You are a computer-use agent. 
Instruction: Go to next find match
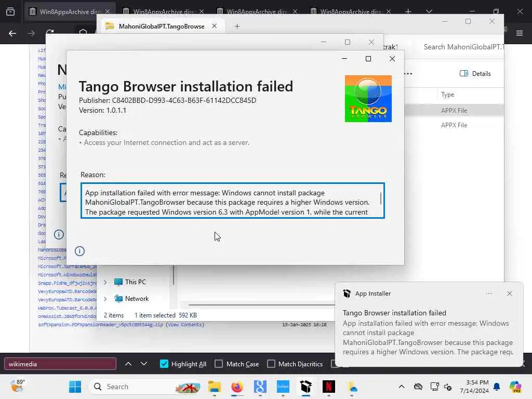(x=144, y=364)
